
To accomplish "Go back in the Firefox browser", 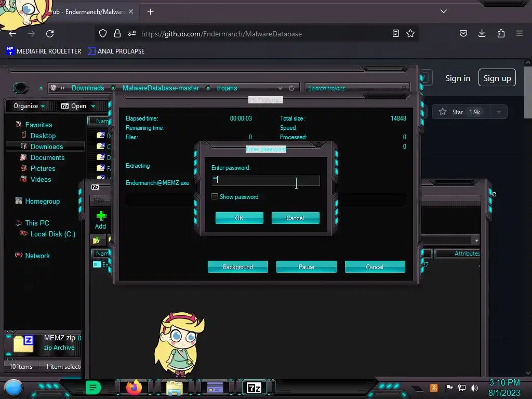I will tap(12, 34).
